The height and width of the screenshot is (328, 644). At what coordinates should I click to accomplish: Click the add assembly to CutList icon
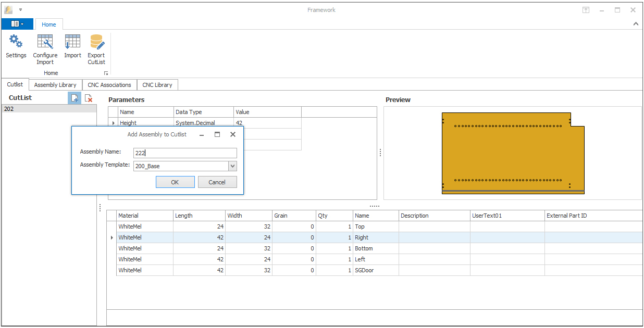tap(75, 98)
